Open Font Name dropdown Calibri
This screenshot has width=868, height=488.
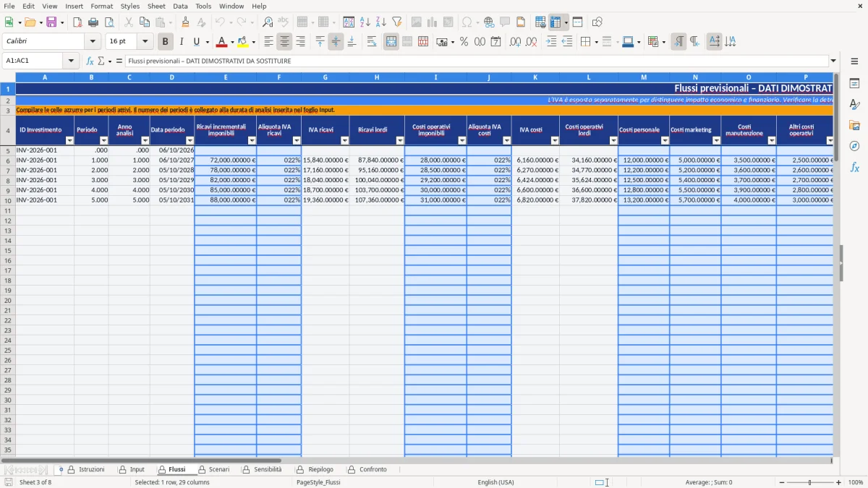click(92, 42)
